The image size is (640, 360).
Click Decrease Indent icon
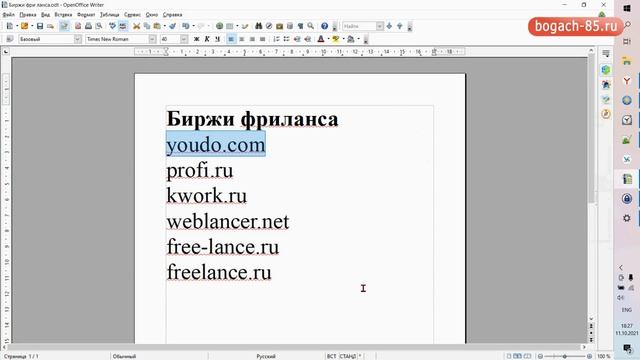(x=297, y=39)
